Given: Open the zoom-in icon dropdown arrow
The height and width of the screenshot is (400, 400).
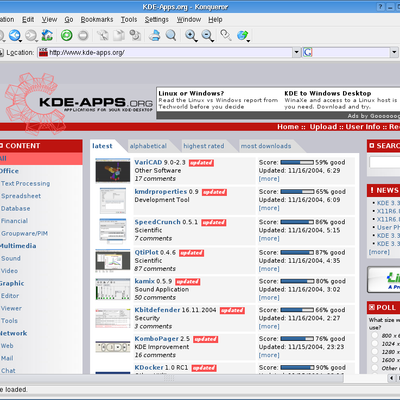Looking at the screenshot, I should [x=196, y=41].
